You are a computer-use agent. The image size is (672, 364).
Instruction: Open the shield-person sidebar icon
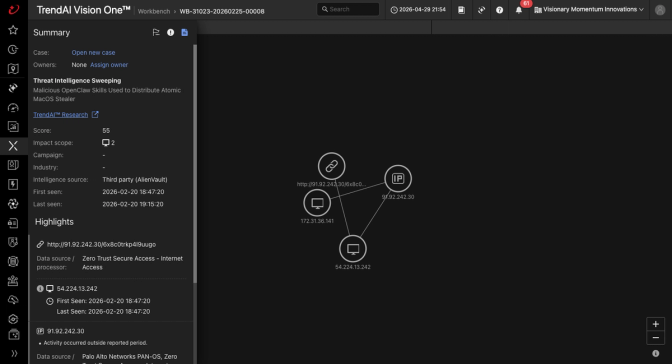(x=13, y=242)
